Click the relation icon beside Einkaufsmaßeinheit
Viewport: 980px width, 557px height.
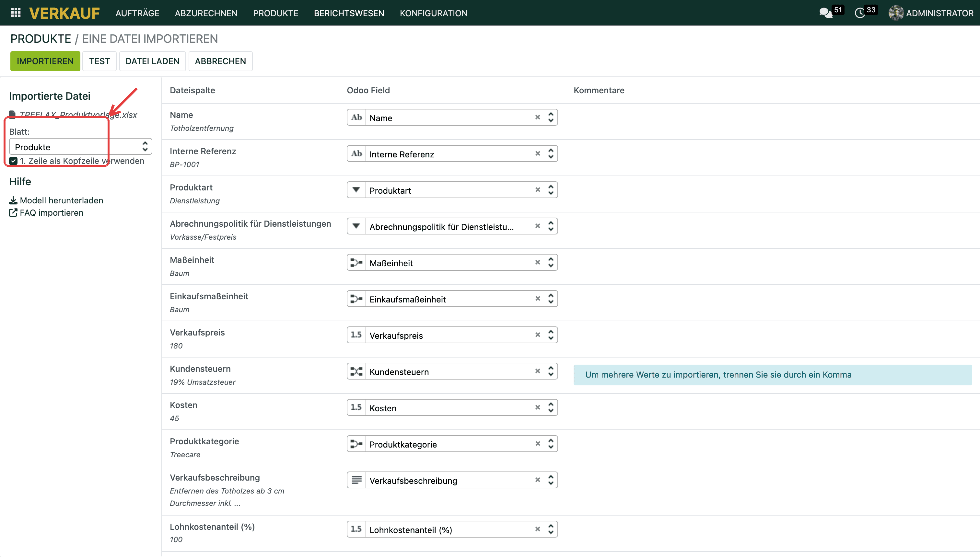click(356, 298)
